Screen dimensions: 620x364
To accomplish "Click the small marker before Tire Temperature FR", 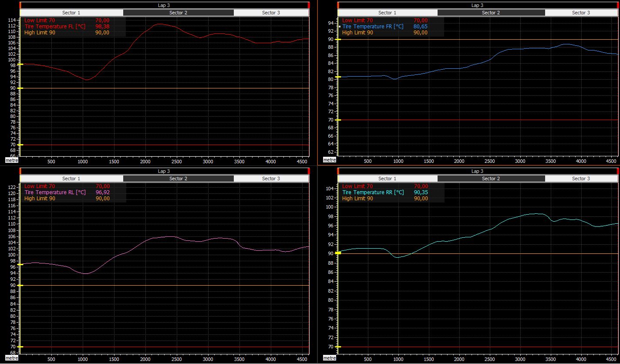I will (x=340, y=27).
